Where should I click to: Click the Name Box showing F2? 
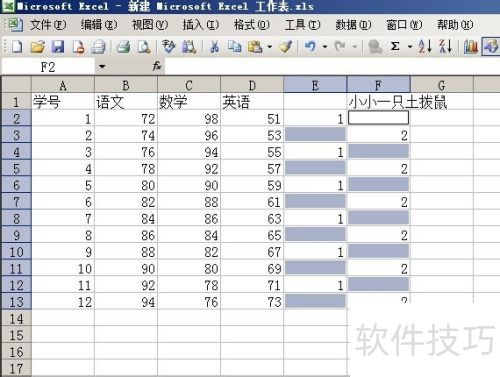[48, 67]
